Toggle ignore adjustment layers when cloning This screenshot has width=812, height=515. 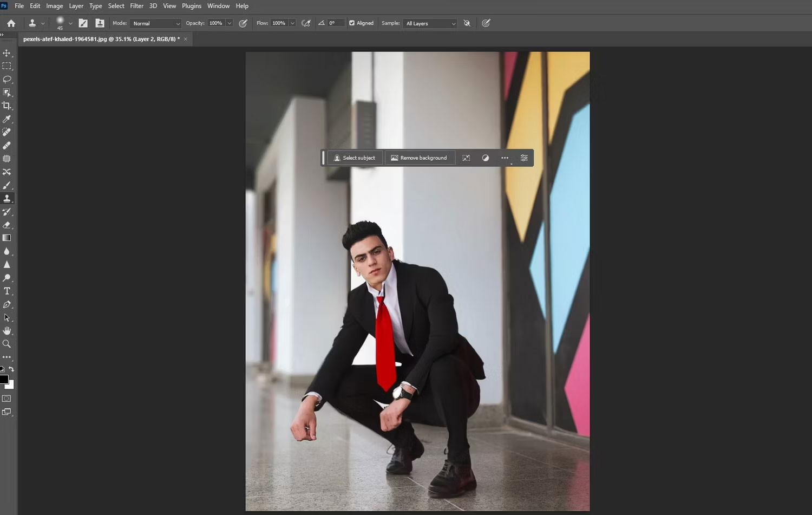coord(467,23)
